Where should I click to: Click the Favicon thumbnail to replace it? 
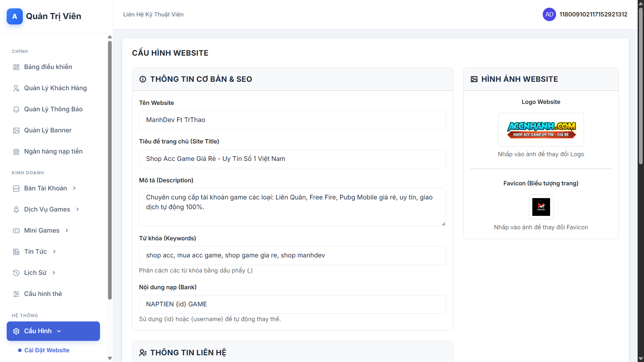[x=541, y=207]
